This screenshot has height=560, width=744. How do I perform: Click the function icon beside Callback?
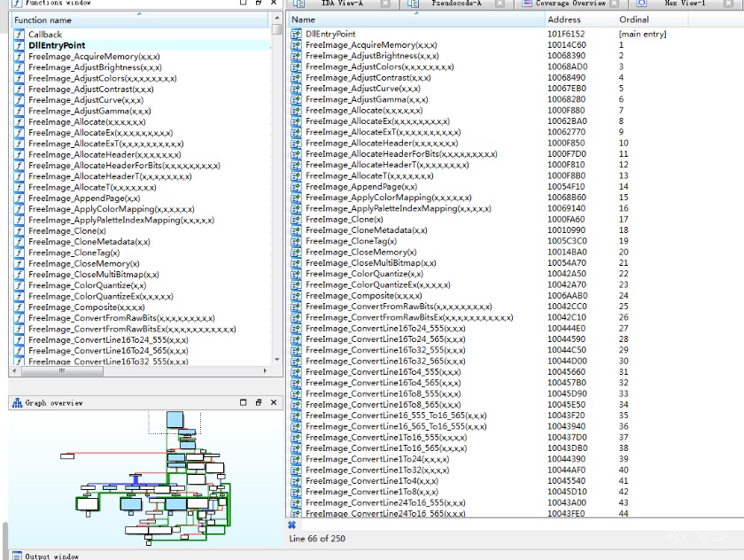[19, 35]
